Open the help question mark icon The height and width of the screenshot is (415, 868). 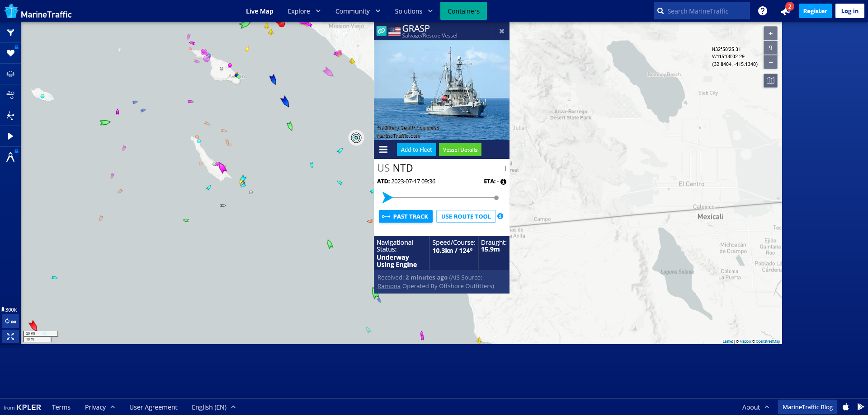click(763, 11)
